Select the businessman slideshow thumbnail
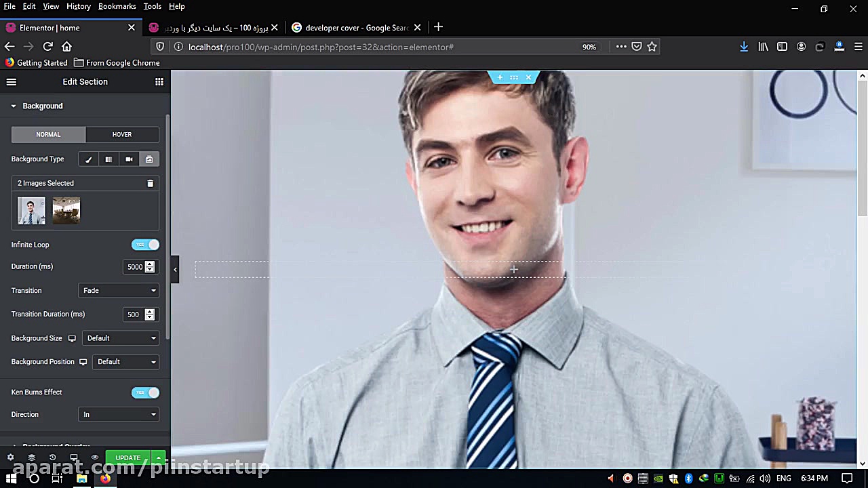868x488 pixels. click(31, 211)
